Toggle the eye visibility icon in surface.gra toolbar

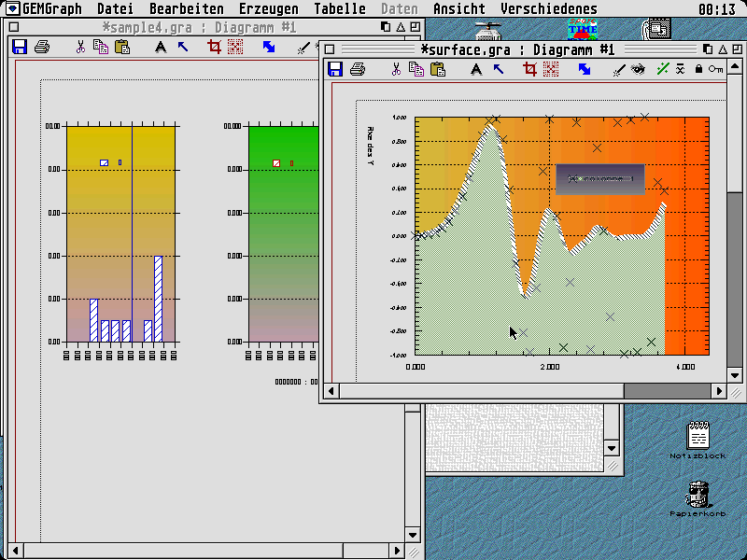click(639, 69)
